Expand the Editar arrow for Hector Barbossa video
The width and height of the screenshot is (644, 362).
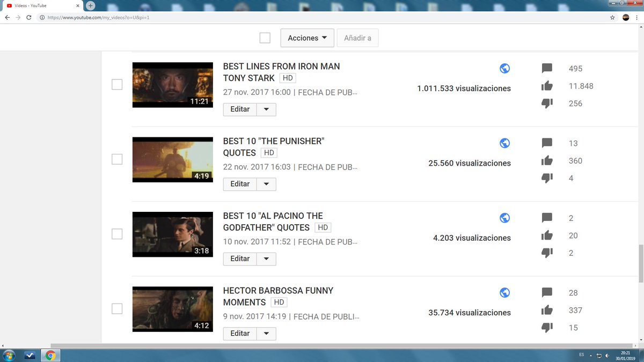[x=266, y=334]
